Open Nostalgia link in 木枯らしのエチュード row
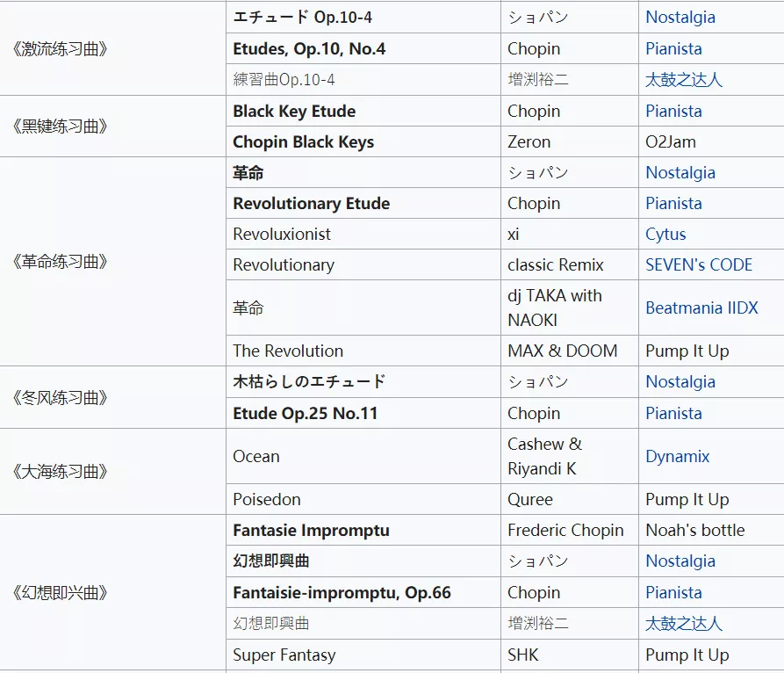 [680, 382]
